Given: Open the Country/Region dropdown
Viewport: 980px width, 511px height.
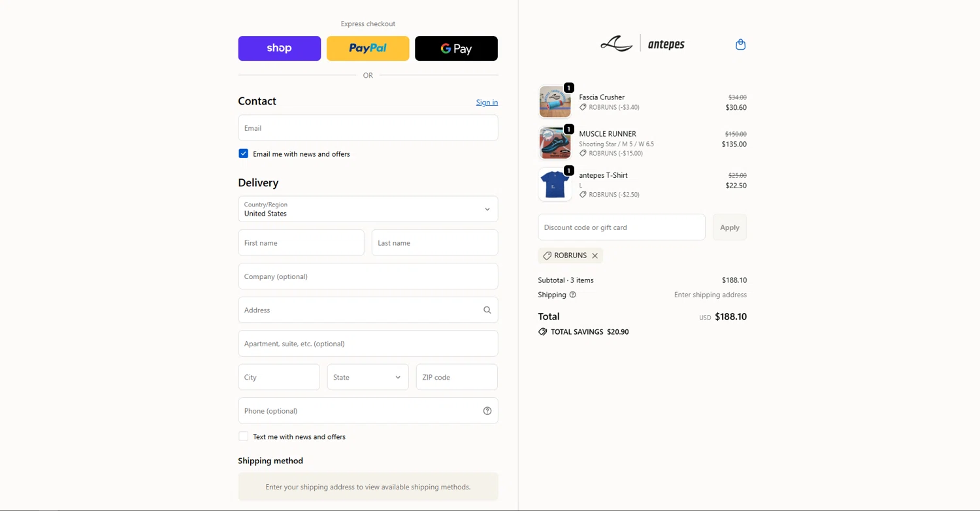Looking at the screenshot, I should tap(368, 209).
